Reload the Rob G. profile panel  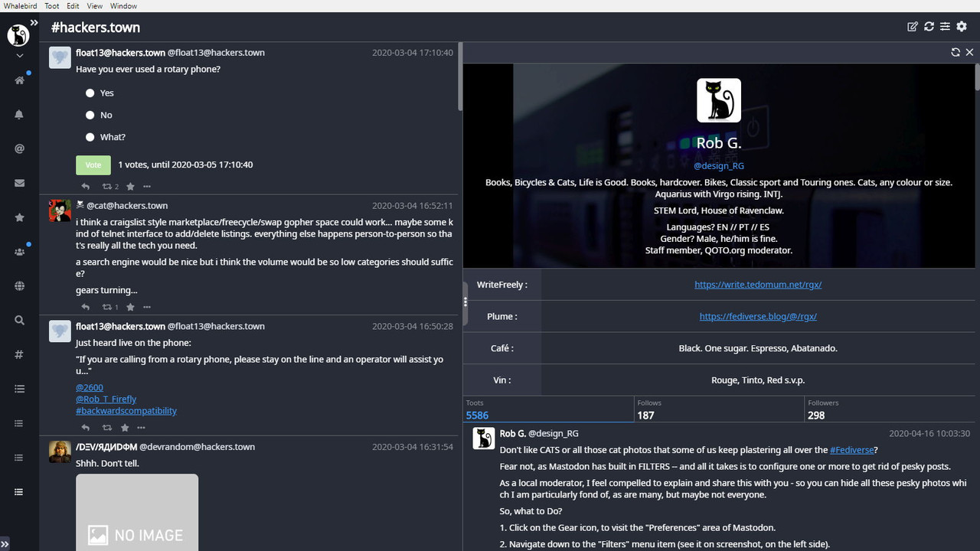click(955, 52)
